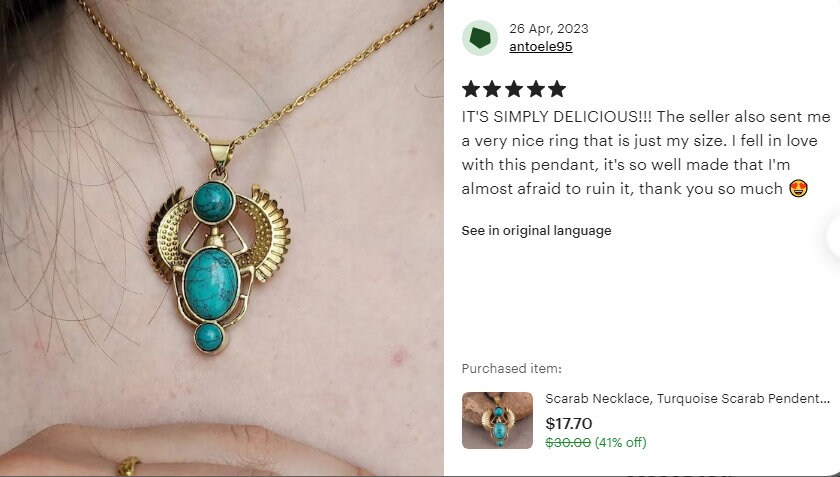Screen dimensions: 840x477
Task: Open the antoele95 reviewer profile link
Action: tap(541, 47)
